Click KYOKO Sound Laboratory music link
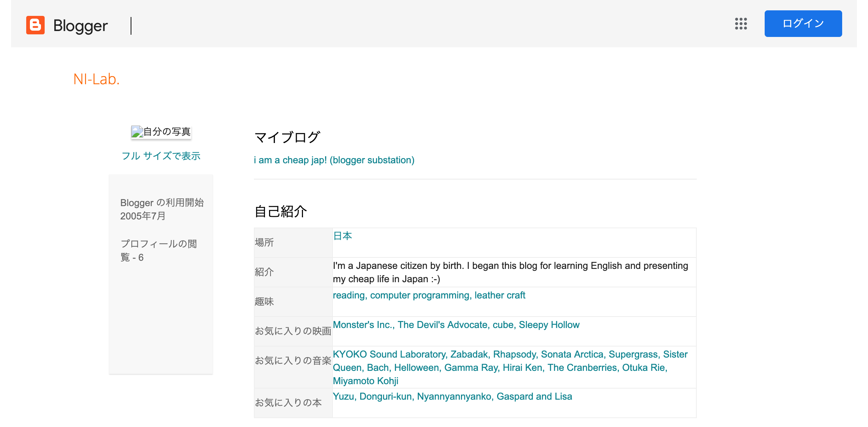868x427 pixels. coord(389,354)
